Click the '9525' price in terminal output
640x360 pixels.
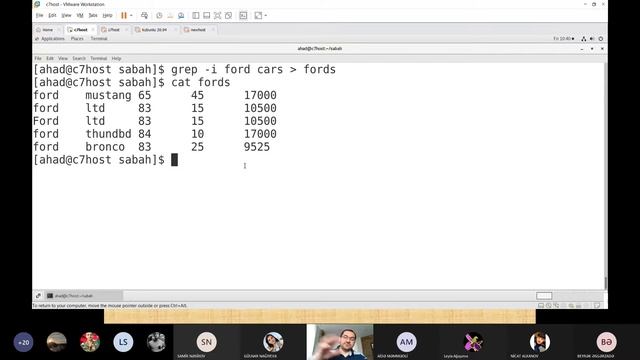tap(257, 147)
